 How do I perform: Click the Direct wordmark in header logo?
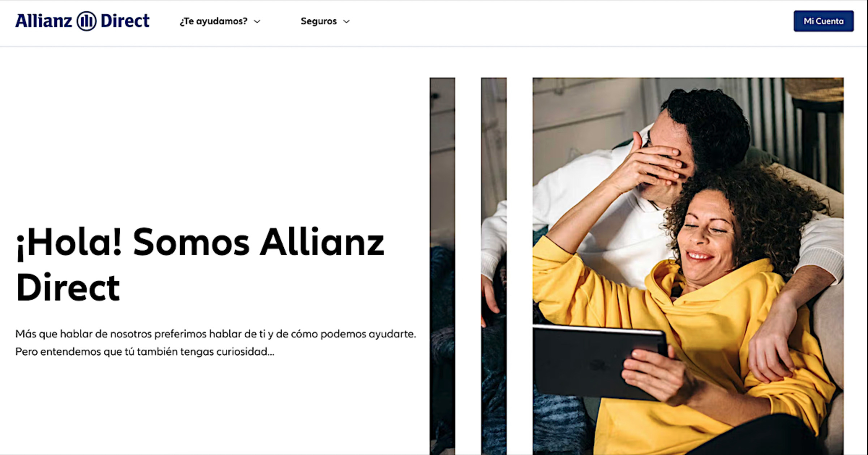[125, 21]
